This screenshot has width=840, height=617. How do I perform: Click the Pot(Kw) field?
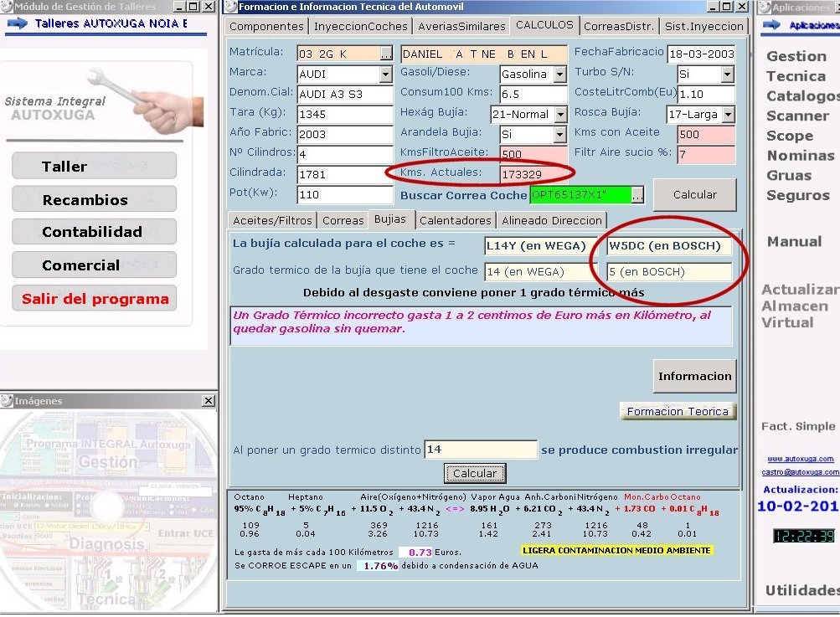(x=345, y=194)
